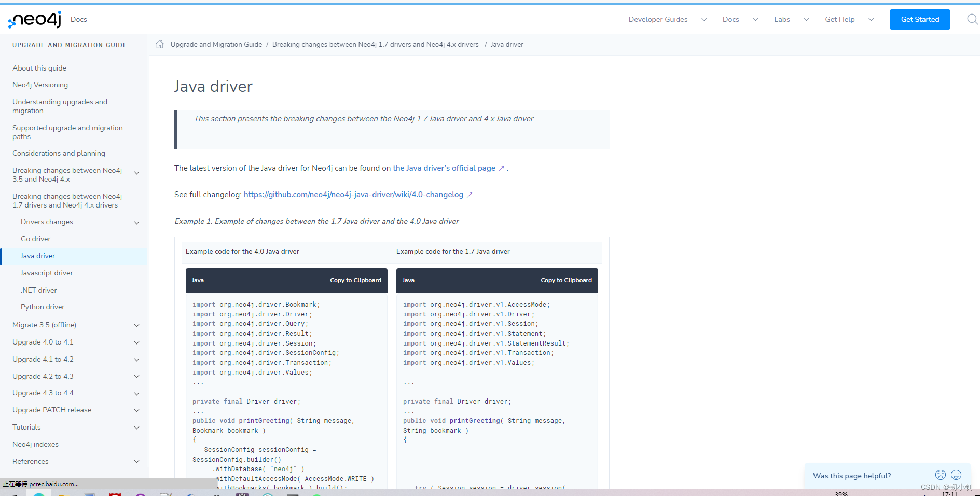Viewport: 980px width, 496px height.
Task: Click import org.neo4j.driver.Bookmark code line
Action: tap(256, 305)
